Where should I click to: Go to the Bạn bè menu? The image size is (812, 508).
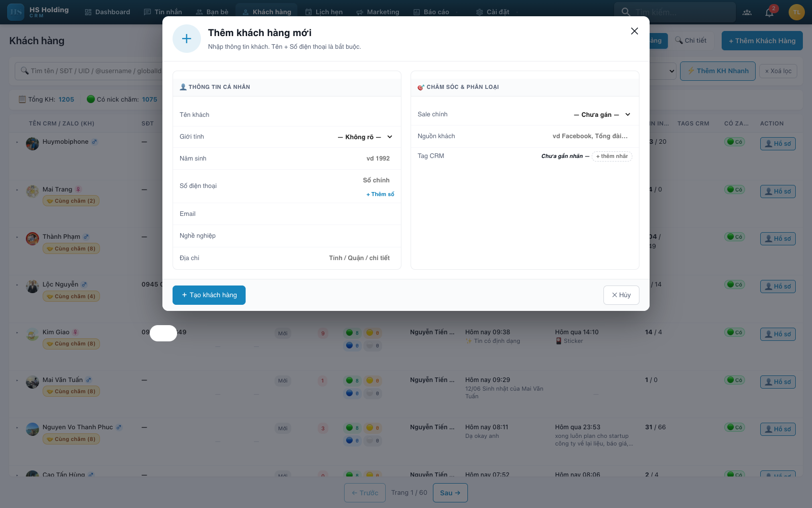point(212,12)
